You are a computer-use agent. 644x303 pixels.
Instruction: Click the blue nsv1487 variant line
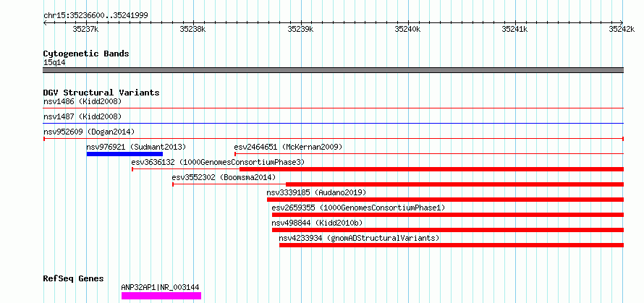pos(334,123)
